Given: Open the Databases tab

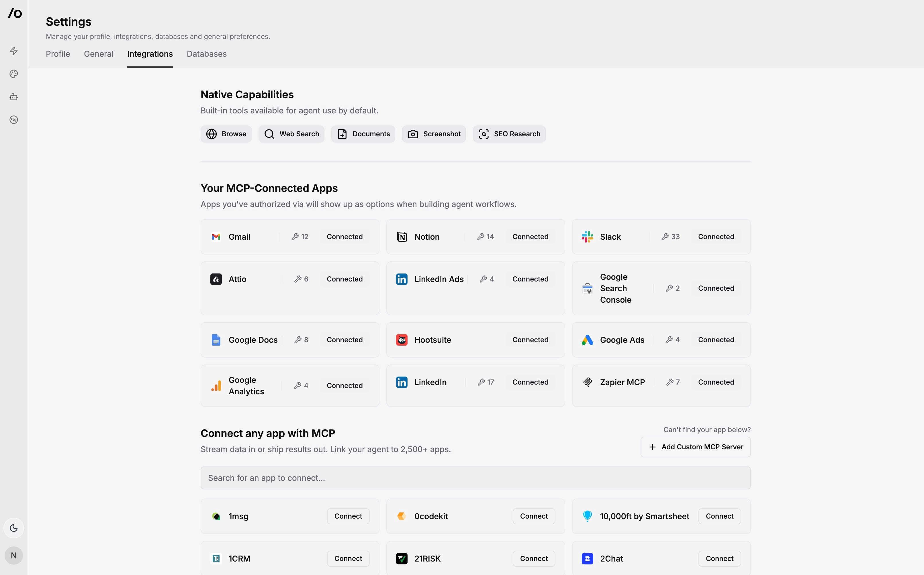Looking at the screenshot, I should [x=206, y=54].
